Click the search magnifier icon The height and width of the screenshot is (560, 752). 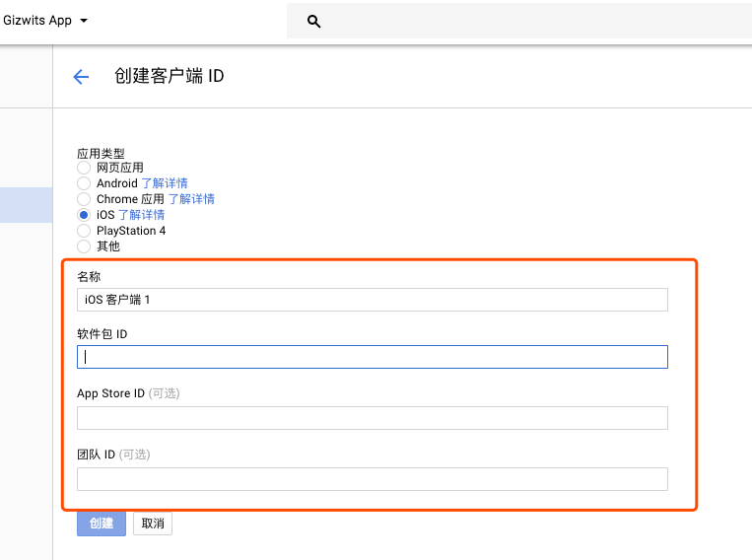314,21
